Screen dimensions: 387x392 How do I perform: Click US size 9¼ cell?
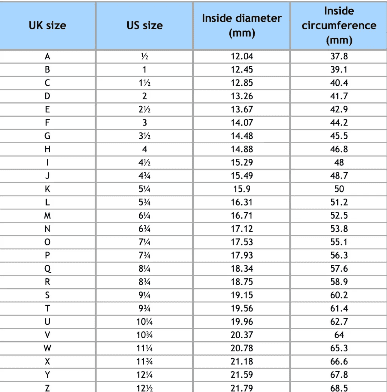(144, 295)
